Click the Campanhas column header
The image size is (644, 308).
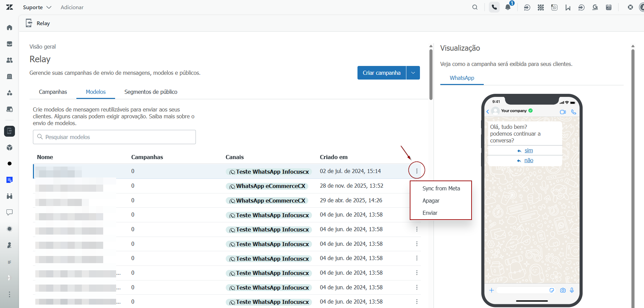pos(147,157)
